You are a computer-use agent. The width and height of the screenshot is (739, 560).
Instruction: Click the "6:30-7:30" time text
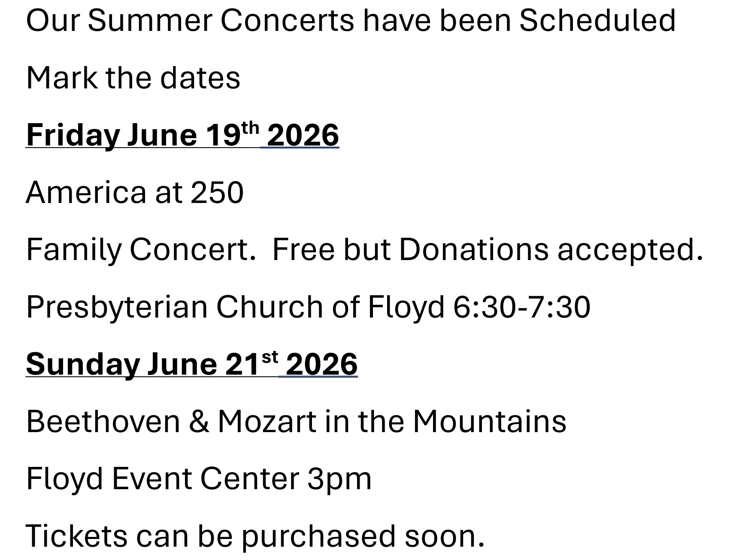pyautogui.click(x=522, y=307)
